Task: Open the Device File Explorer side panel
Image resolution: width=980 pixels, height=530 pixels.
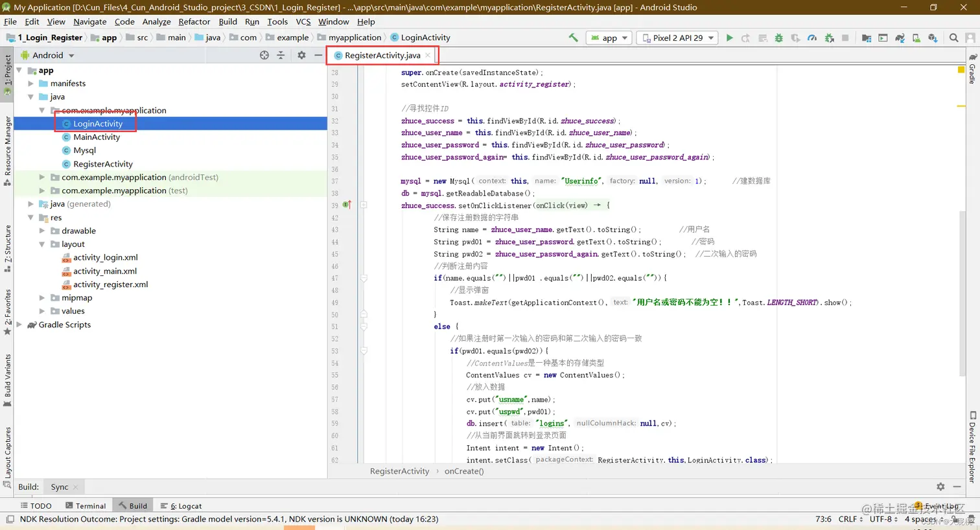Action: tap(972, 447)
